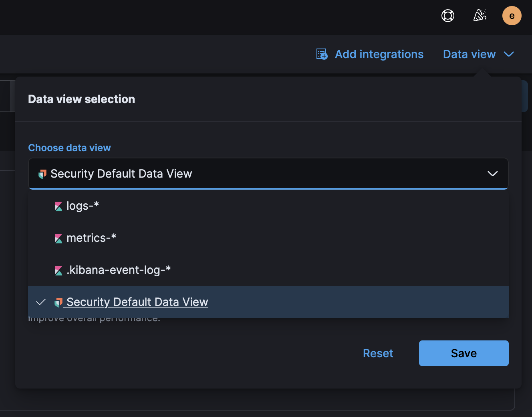532x417 pixels.
Task: Select the .kibana-event-log-* option
Action: point(118,270)
